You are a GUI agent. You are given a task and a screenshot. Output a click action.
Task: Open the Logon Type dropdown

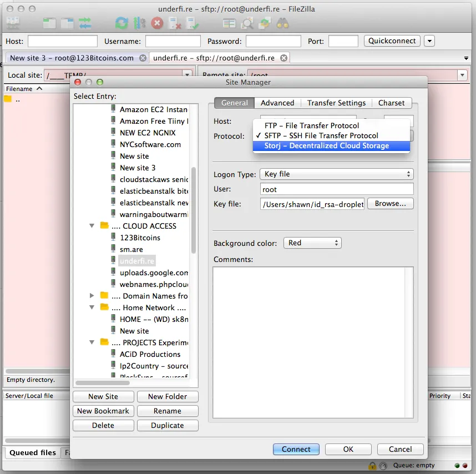337,174
